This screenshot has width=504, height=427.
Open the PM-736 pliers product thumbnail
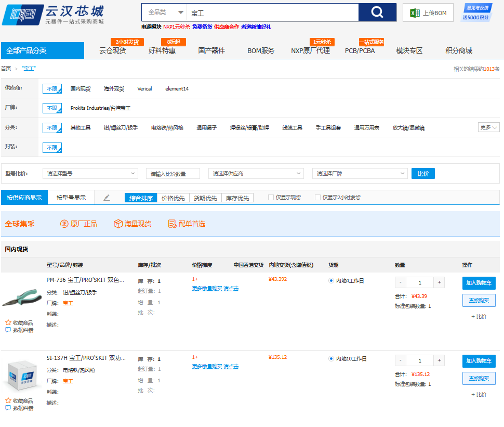22,297
